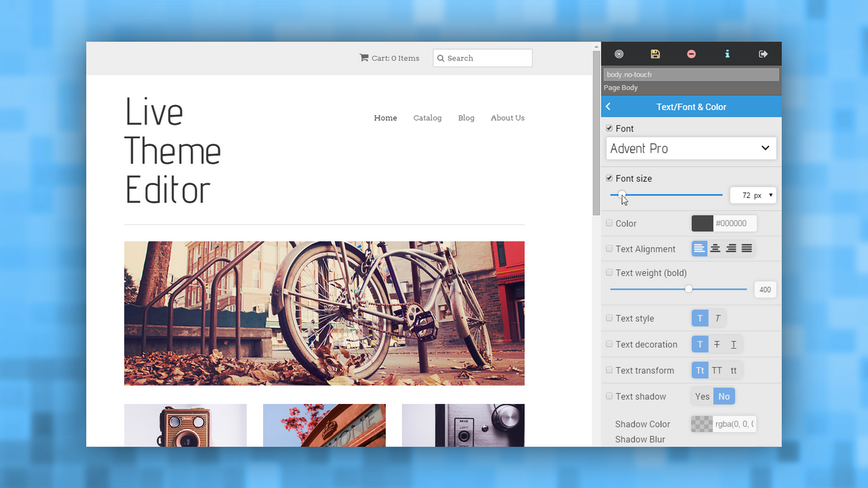Select no text decoration option

click(700, 344)
